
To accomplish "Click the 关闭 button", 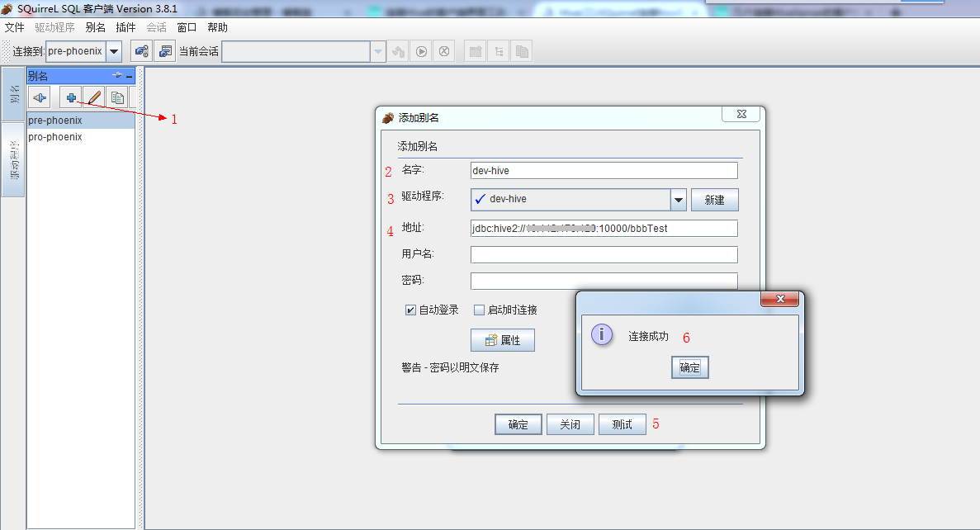I will (570, 424).
